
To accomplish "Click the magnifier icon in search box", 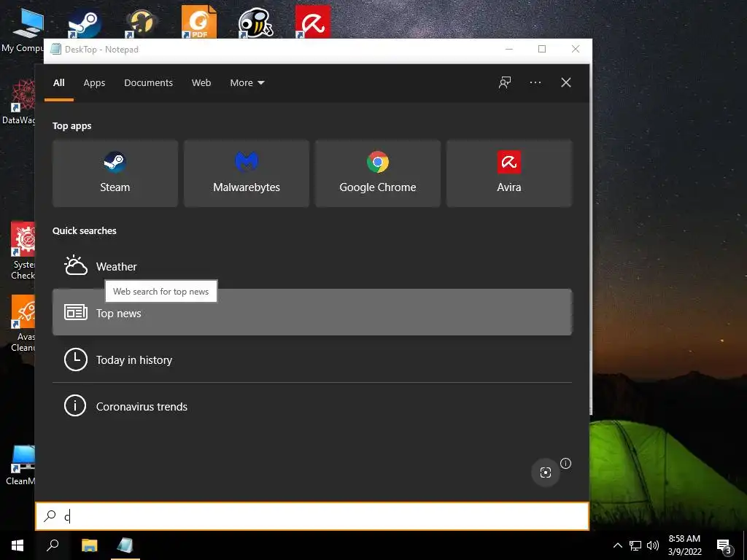I will (x=50, y=516).
